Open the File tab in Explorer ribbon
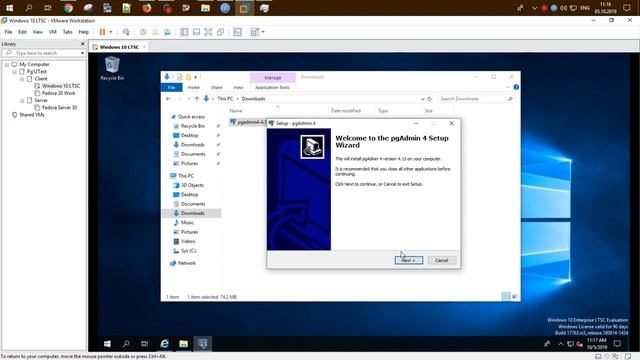Image resolution: width=640 pixels, height=360 pixels. [x=171, y=87]
